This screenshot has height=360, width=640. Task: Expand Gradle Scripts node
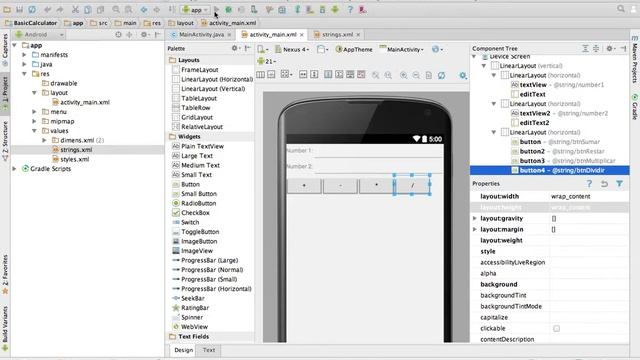click(x=15, y=169)
